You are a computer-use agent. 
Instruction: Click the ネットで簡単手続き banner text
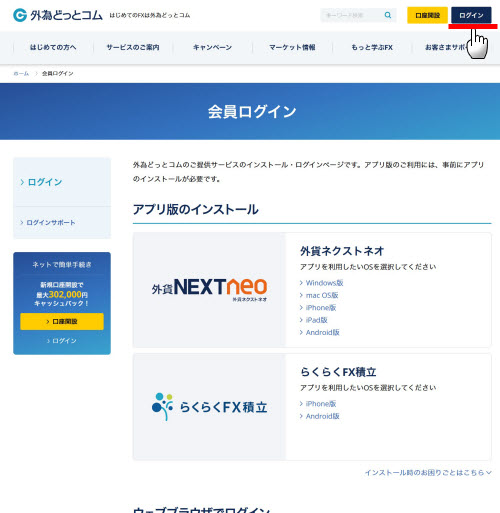click(62, 265)
